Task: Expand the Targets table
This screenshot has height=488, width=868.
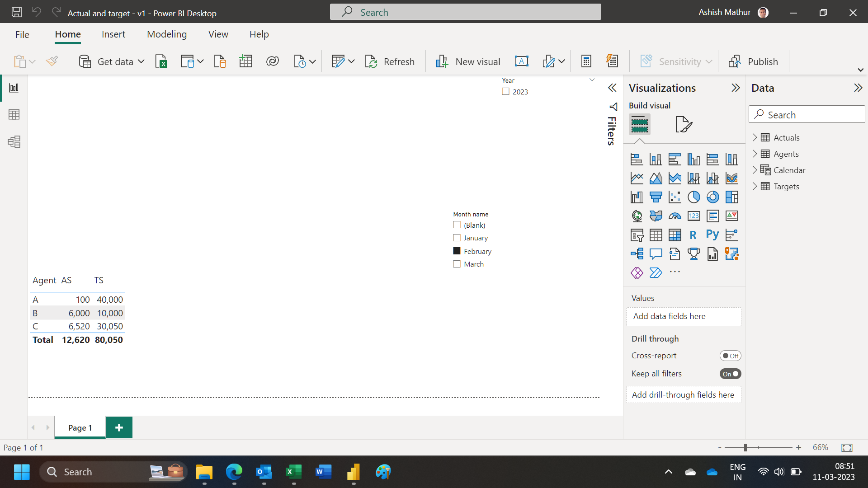Action: click(755, 186)
